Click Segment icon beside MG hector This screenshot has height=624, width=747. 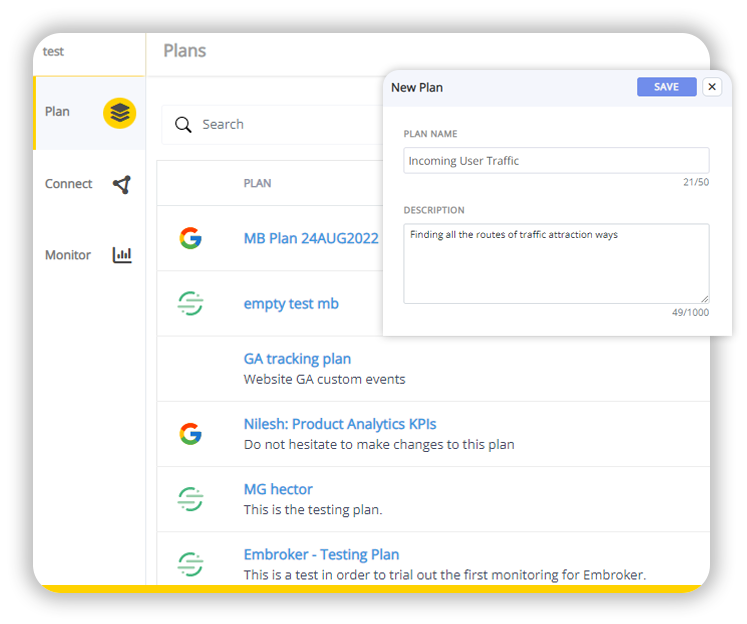click(190, 499)
